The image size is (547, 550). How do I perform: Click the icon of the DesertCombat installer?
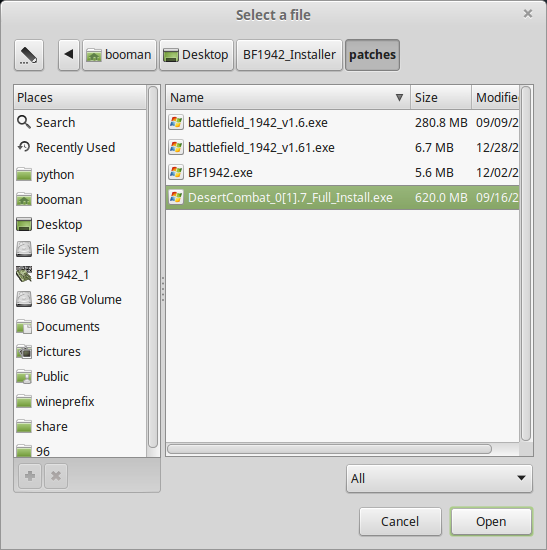(176, 197)
